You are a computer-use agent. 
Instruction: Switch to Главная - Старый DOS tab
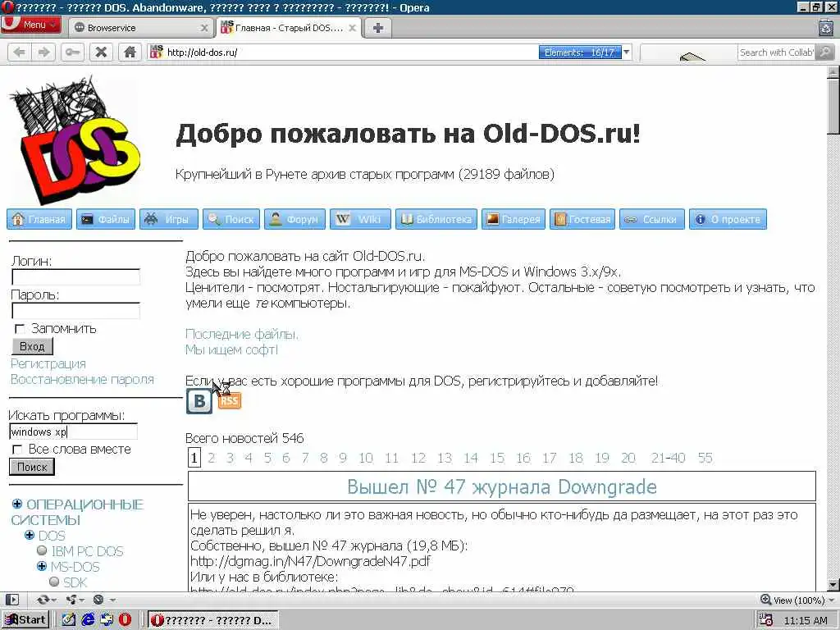288,28
